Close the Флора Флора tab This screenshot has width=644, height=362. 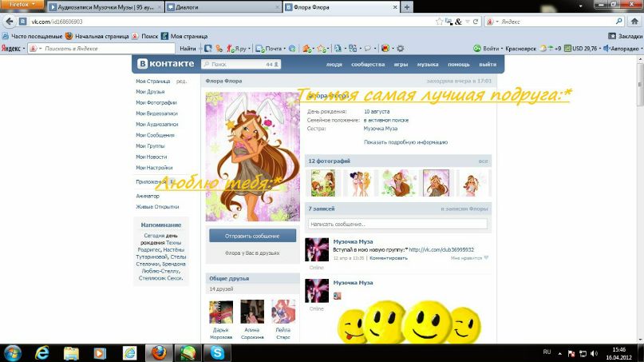tap(395, 7)
